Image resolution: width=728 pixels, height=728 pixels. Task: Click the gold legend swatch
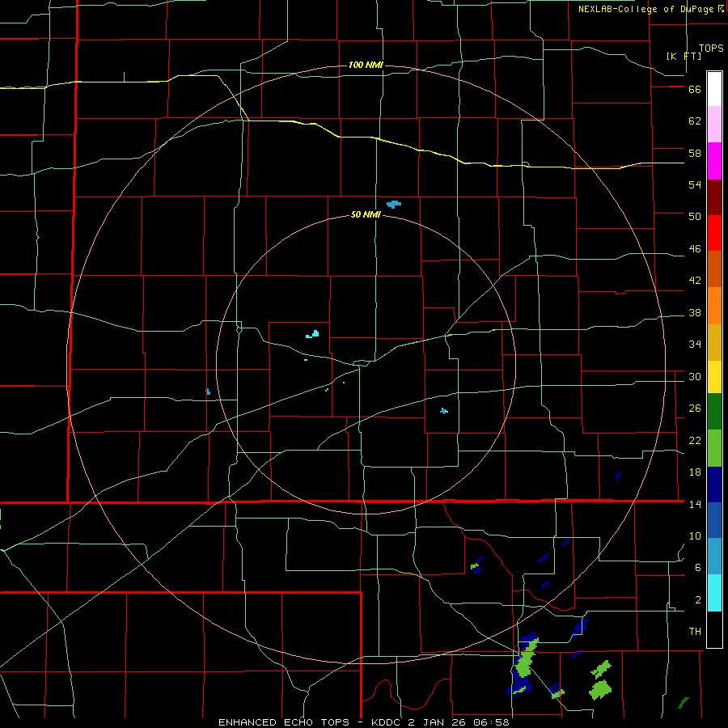[x=714, y=342]
